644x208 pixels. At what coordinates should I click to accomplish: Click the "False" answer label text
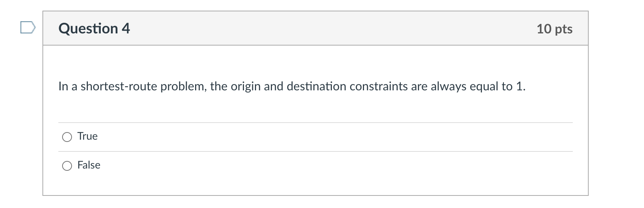tap(89, 165)
